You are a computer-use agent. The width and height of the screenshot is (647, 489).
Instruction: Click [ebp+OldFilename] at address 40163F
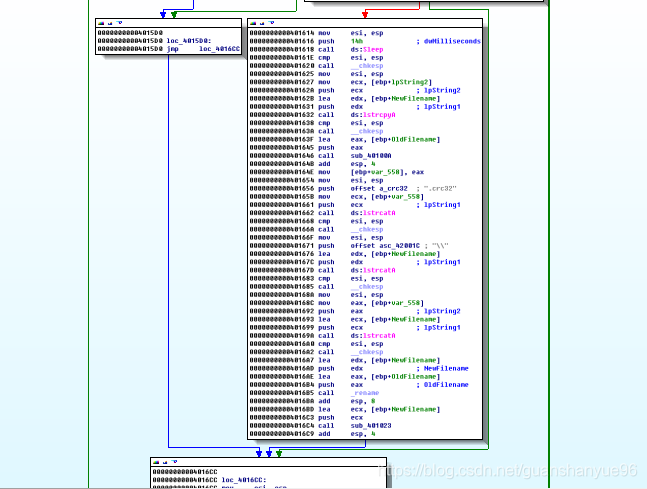tap(406, 139)
